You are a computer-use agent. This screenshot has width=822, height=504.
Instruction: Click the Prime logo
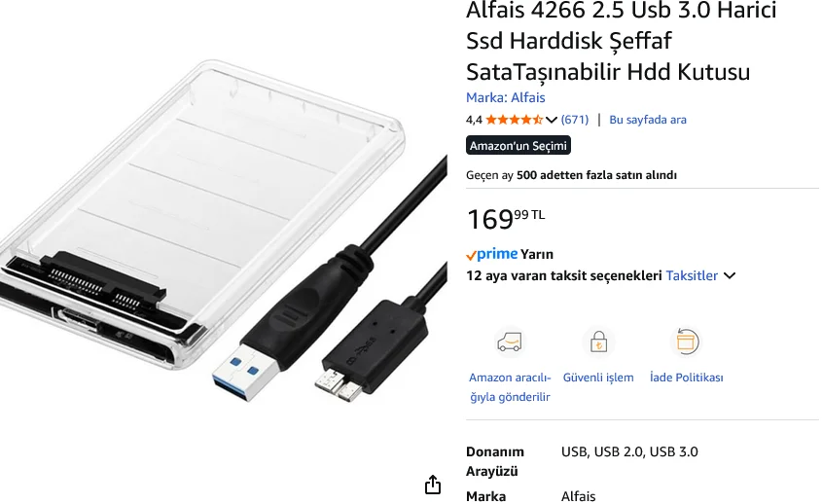(491, 254)
